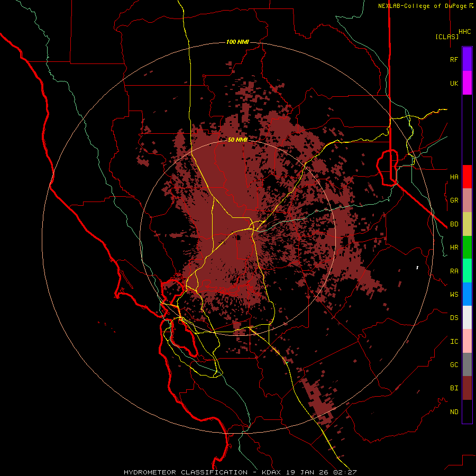Click the [CLAS] units label
The width and height of the screenshot is (476, 476).
tap(447, 36)
